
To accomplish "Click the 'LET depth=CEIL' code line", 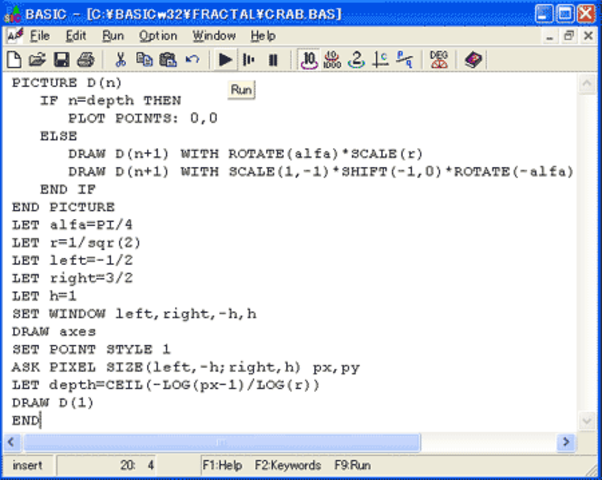I will click(165, 385).
